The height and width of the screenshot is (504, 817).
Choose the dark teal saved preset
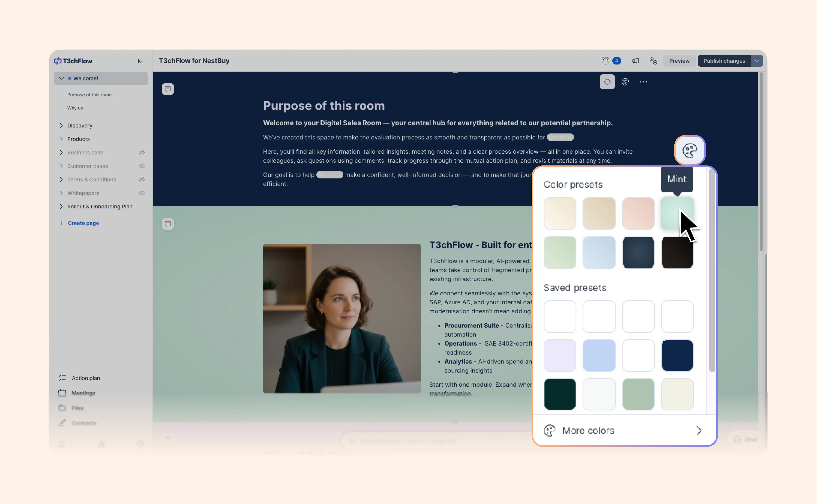[x=560, y=394]
